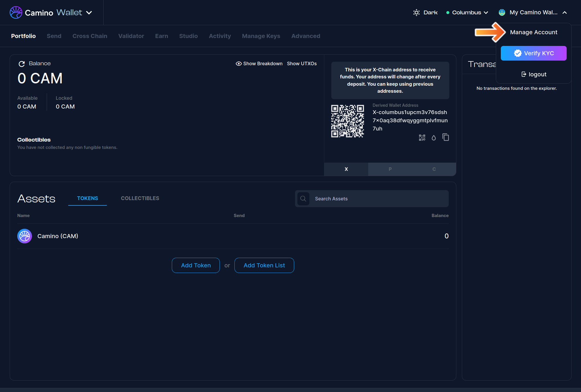Click the Camino (CAM) token logo

[x=25, y=236]
